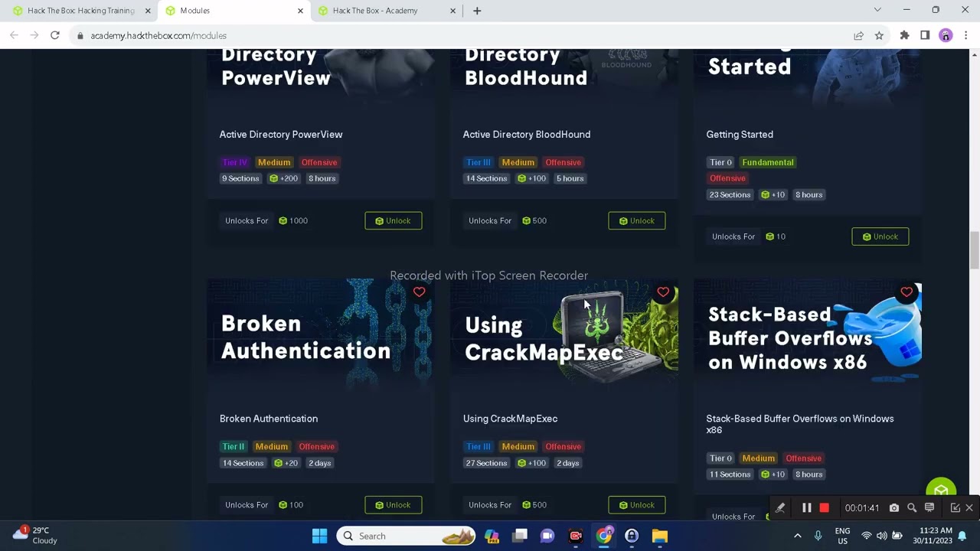This screenshot has height=551, width=980.
Task: Open the Windows Start menu
Action: tap(319, 536)
